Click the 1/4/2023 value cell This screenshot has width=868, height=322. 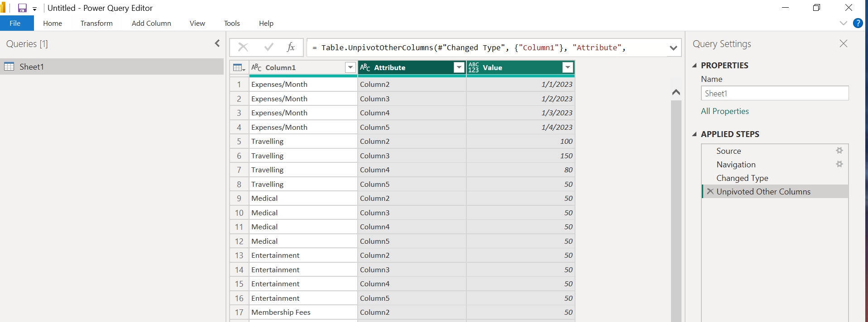[x=521, y=127]
